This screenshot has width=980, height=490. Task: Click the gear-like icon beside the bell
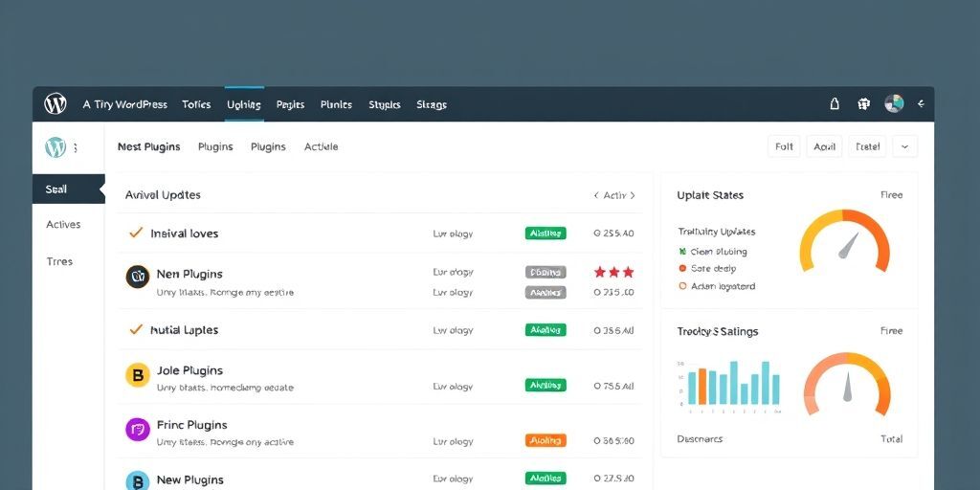[x=864, y=104]
